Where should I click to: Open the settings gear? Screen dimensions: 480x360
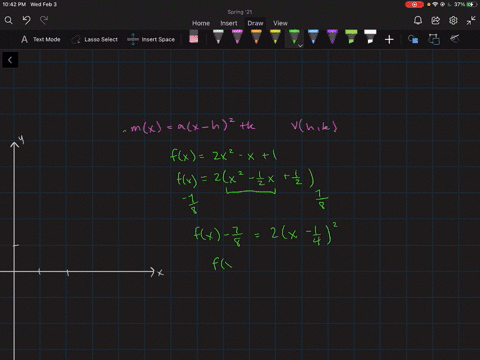coord(453,21)
